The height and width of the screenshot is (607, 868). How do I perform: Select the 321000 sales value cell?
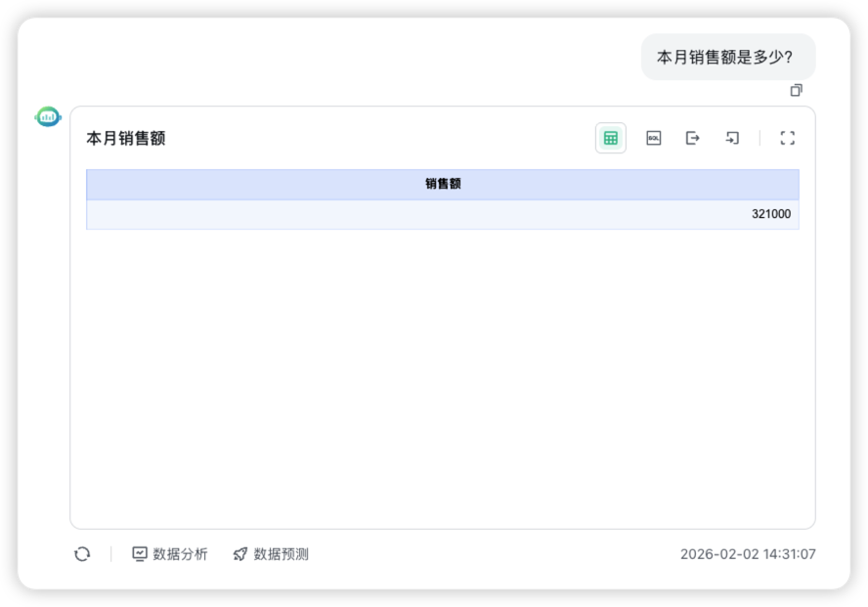pyautogui.click(x=771, y=213)
